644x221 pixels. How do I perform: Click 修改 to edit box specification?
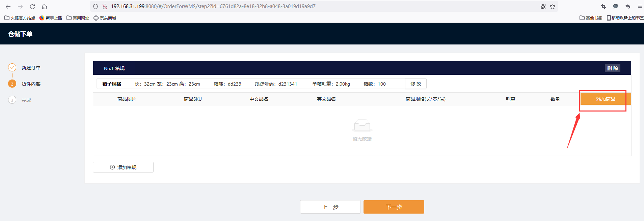click(415, 84)
